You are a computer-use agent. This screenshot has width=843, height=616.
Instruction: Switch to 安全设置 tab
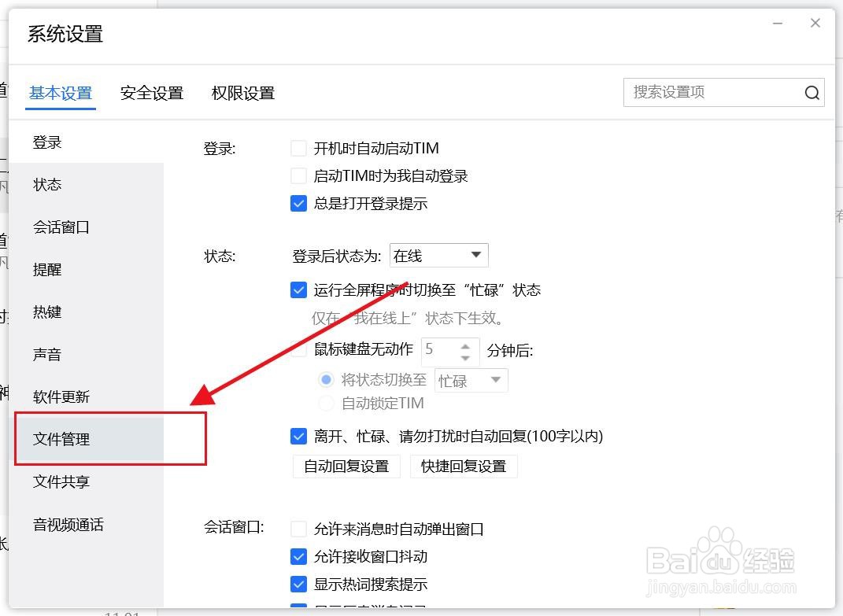(x=152, y=93)
